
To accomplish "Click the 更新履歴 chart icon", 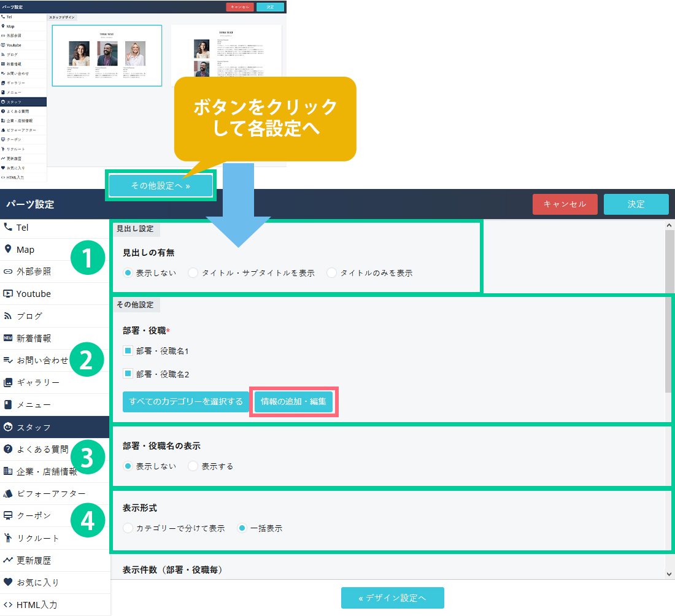I will [8, 560].
